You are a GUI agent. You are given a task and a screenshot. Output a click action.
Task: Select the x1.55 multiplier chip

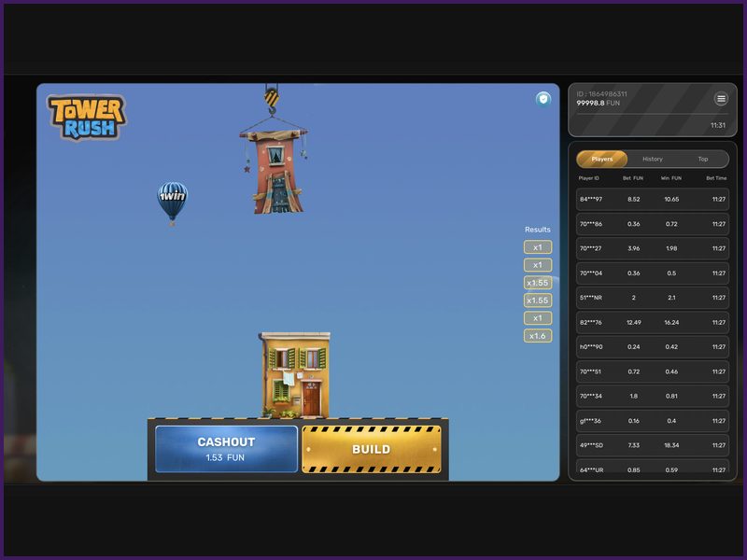tap(536, 281)
